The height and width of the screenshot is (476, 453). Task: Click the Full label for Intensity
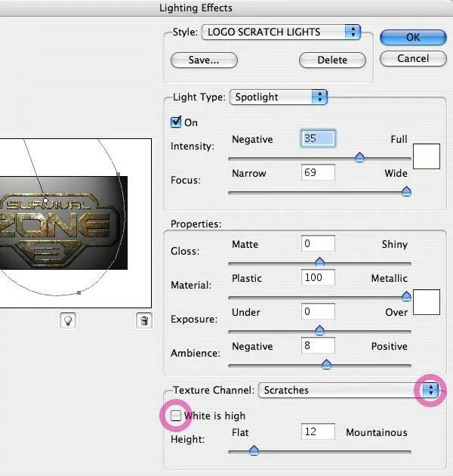(399, 139)
